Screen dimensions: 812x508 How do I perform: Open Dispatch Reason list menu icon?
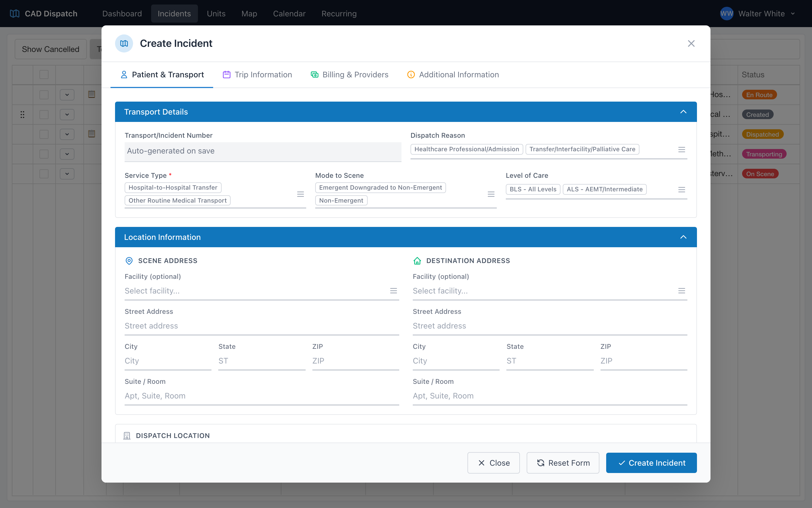tap(681, 150)
